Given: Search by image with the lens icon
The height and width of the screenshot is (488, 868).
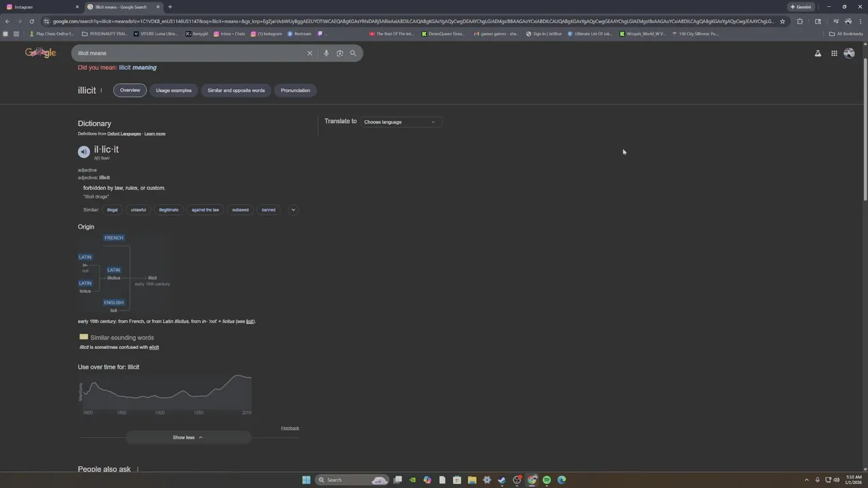Looking at the screenshot, I should [x=340, y=53].
